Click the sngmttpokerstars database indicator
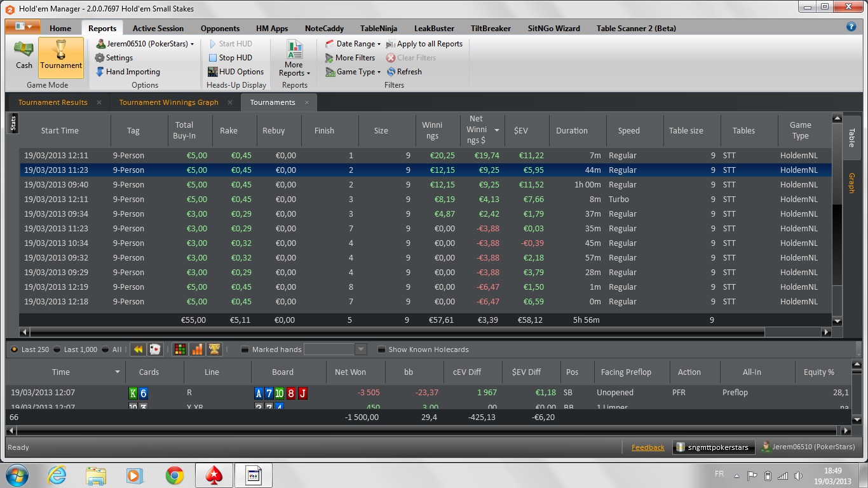The image size is (868, 488). [x=713, y=447]
